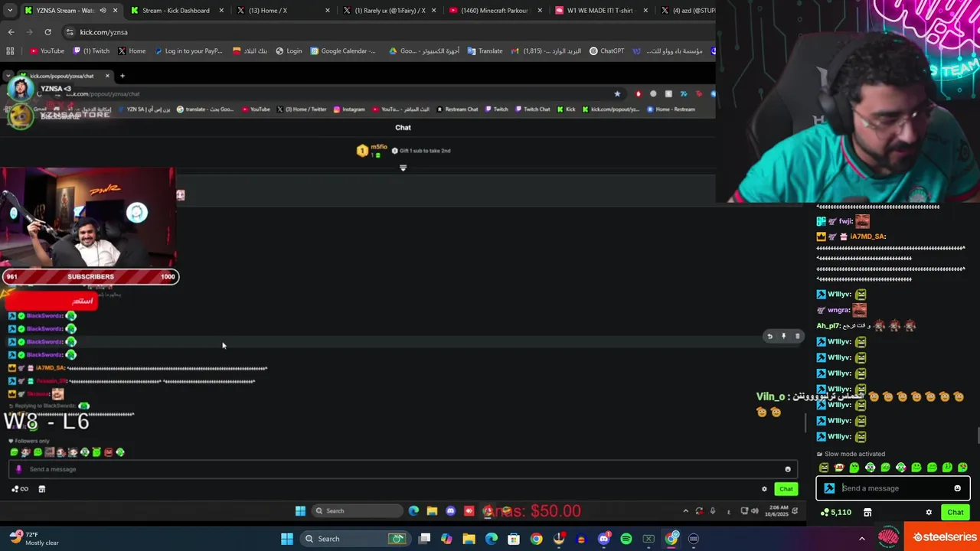
Task: Select a quick emote above right chat's message box
Action: (x=893, y=468)
